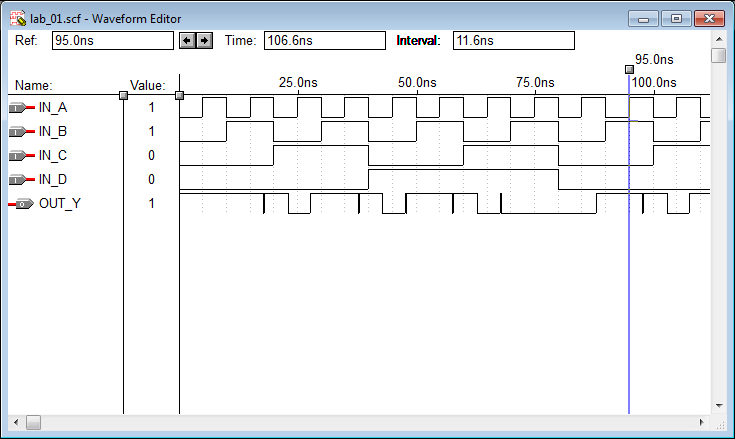The width and height of the screenshot is (735, 439).
Task: Select the OUT_Y signal name
Action: [x=60, y=204]
